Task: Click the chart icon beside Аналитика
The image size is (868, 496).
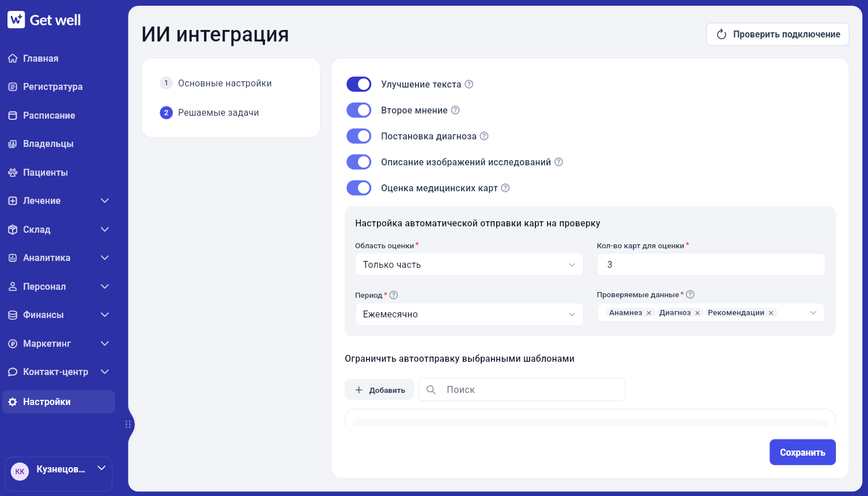Action: pos(13,258)
